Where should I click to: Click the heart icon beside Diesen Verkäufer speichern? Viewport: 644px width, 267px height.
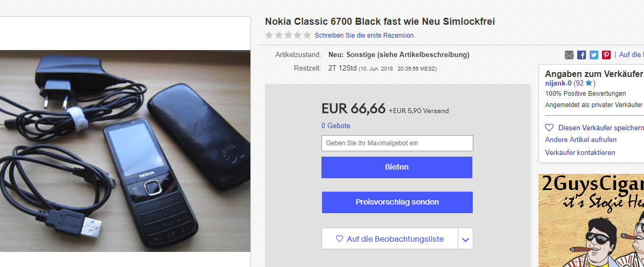pos(549,128)
